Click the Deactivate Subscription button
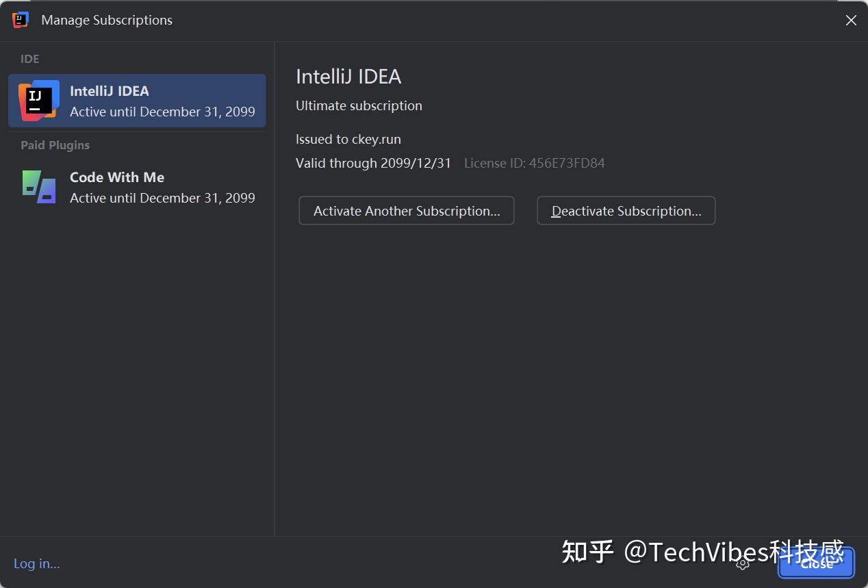 coord(626,211)
